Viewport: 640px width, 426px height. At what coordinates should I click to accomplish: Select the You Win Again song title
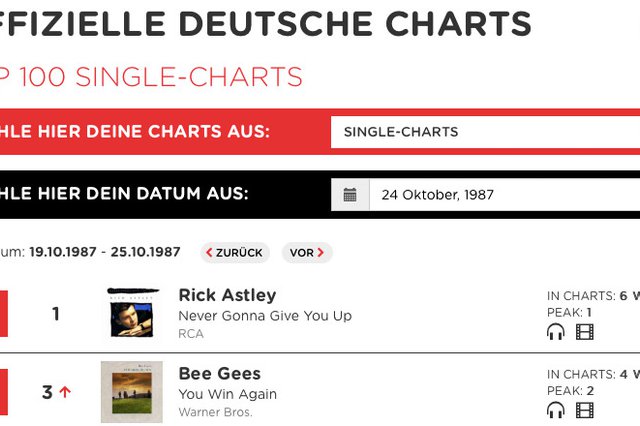(228, 394)
